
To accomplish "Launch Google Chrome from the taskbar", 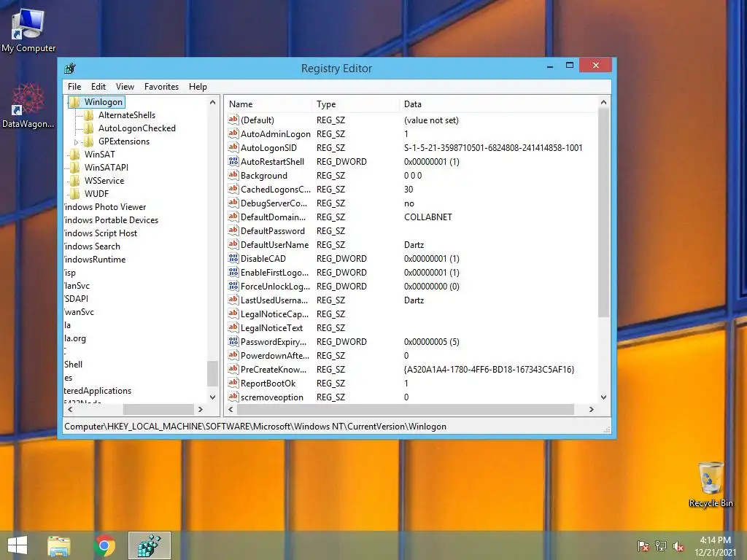I will 104,545.
